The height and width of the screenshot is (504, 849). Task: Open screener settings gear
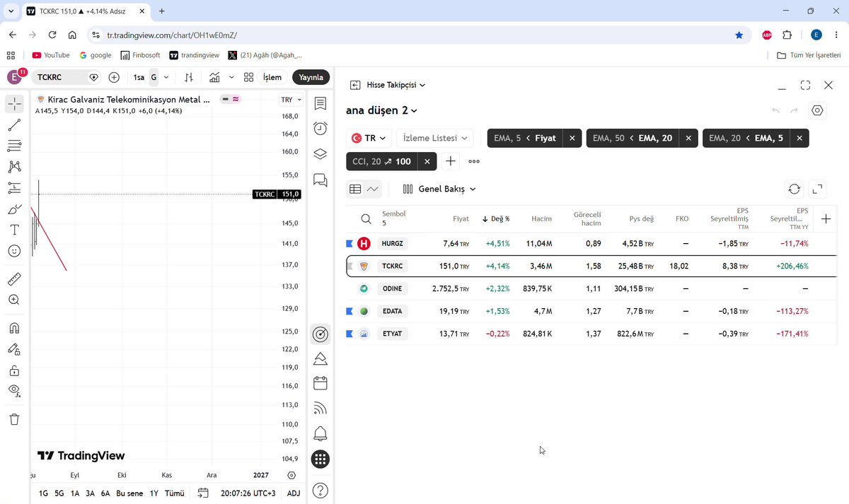pos(817,110)
